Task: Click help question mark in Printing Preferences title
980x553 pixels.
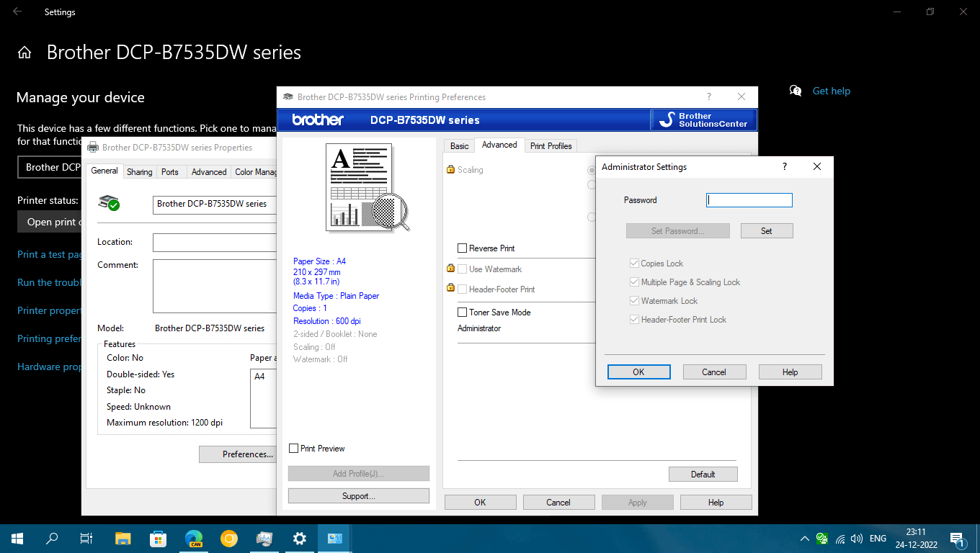Action: point(709,96)
